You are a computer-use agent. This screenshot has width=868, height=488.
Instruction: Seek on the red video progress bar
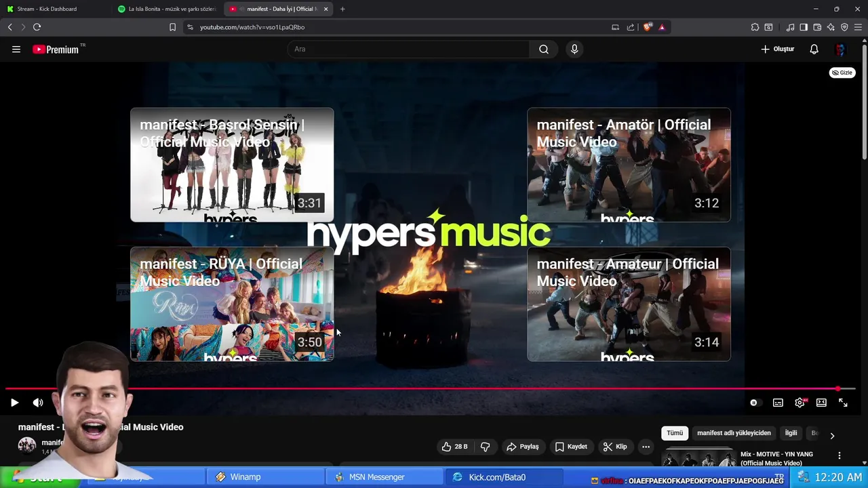[431, 389]
